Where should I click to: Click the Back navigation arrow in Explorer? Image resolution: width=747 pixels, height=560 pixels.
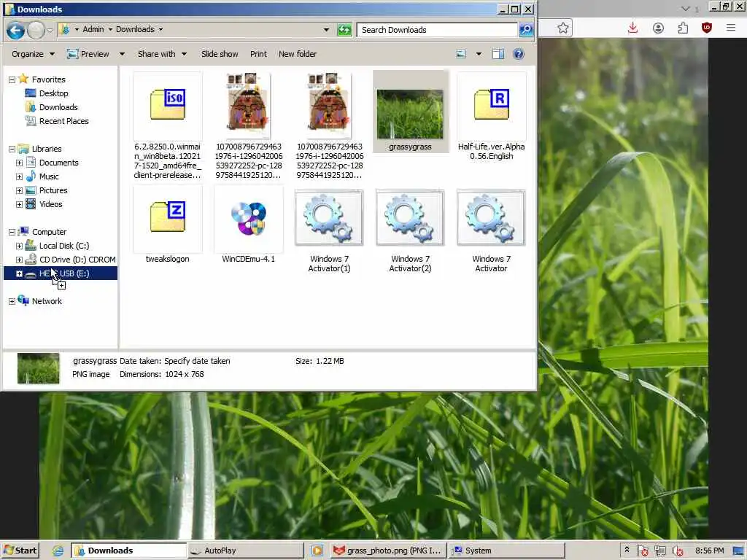[15, 31]
